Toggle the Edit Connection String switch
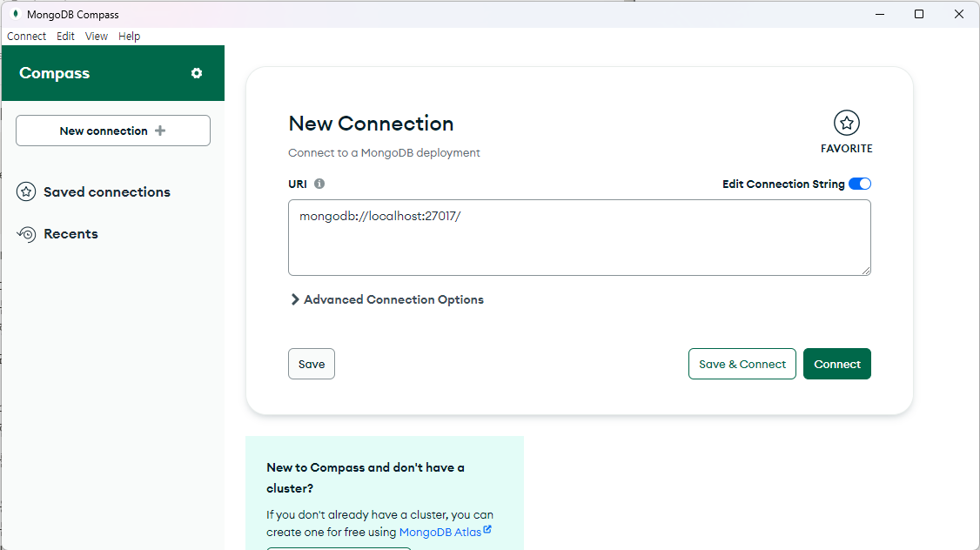Screen dimensions: 980x550 point(859,184)
